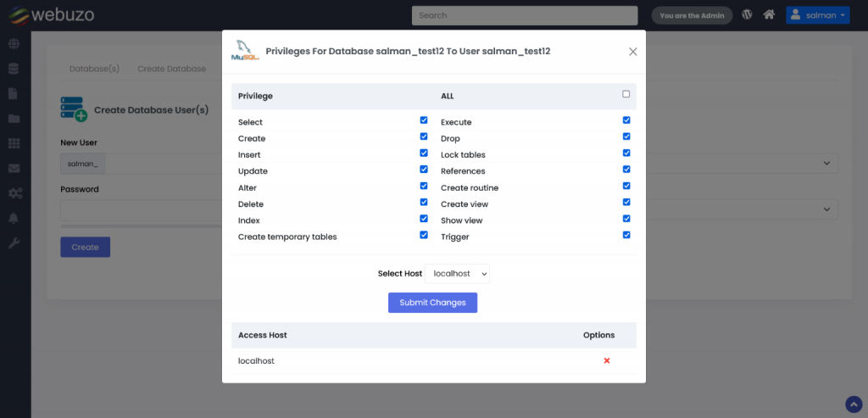Image resolution: width=868 pixels, height=418 pixels.
Task: Toggle the Trigger privilege checkbox
Action: point(626,235)
